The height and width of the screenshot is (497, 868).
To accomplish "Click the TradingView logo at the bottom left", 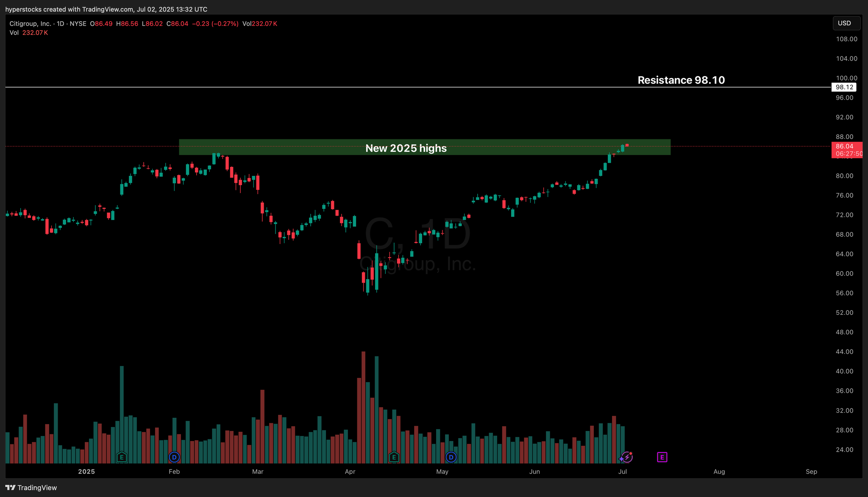I will pos(31,488).
